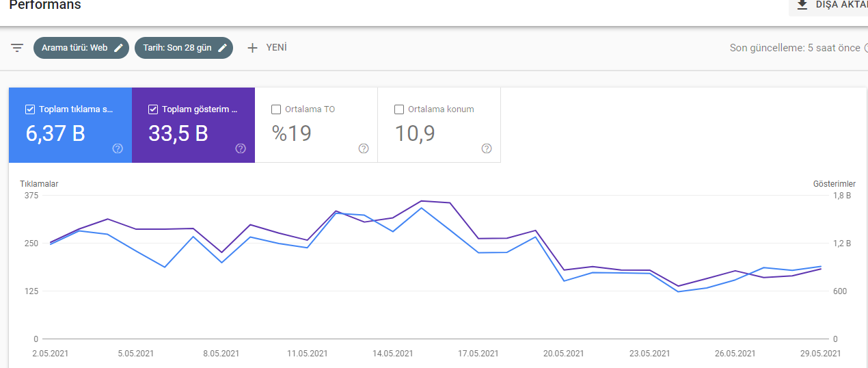Enable the Ortalama konum checkbox
Image resolution: width=868 pixels, height=368 pixels.
(399, 109)
